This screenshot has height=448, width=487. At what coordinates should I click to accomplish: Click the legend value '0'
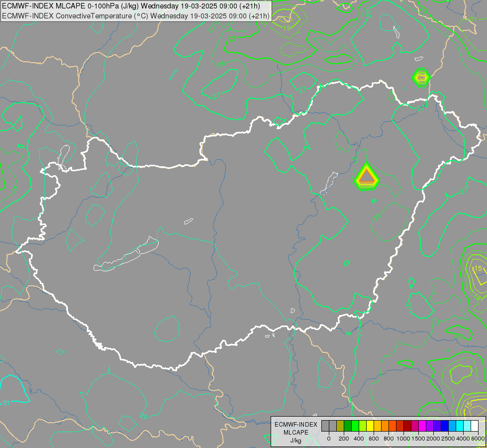click(329, 439)
